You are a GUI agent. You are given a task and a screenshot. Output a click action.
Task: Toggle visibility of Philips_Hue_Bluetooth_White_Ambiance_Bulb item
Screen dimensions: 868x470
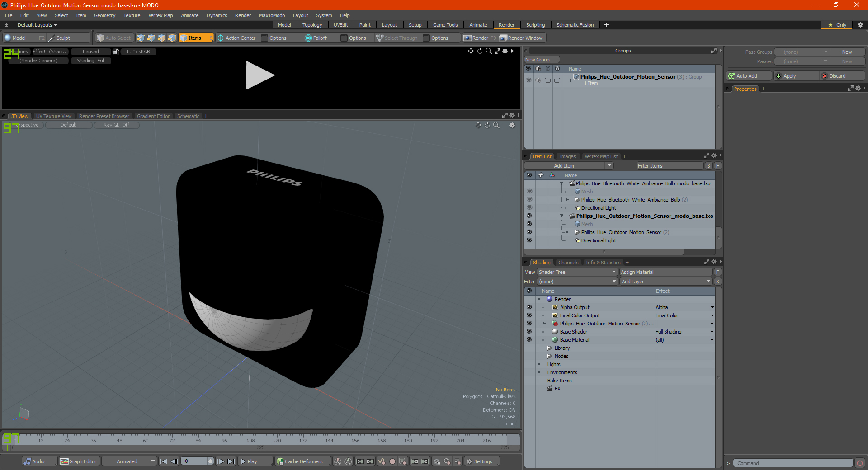529,200
